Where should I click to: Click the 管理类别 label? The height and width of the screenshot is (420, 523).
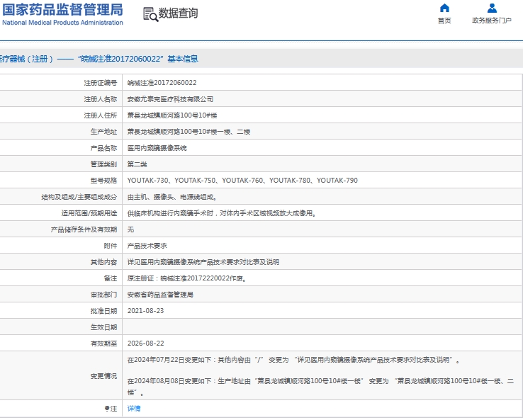click(103, 164)
